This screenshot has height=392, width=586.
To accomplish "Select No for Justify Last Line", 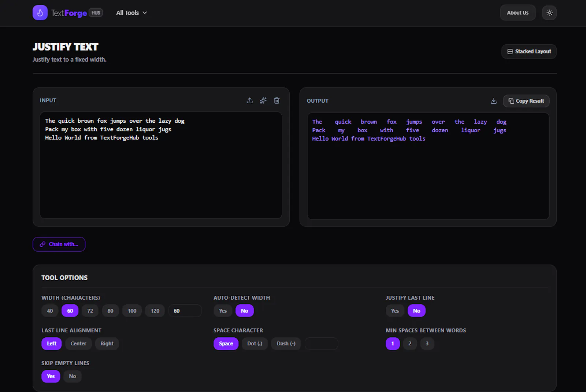I will coord(416,311).
